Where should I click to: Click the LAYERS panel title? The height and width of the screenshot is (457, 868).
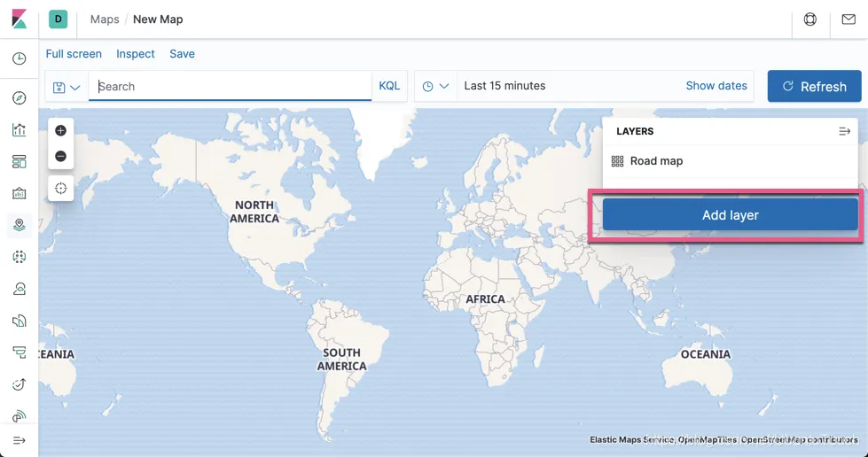635,131
